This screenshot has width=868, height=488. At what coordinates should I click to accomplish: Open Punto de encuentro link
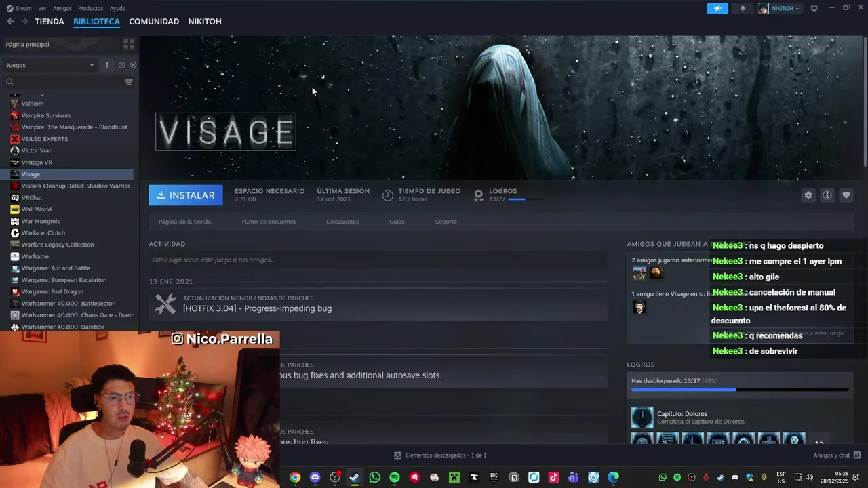pyautogui.click(x=269, y=222)
